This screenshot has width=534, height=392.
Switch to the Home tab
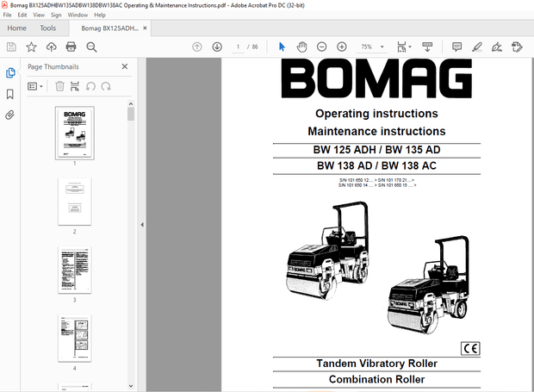(16, 28)
